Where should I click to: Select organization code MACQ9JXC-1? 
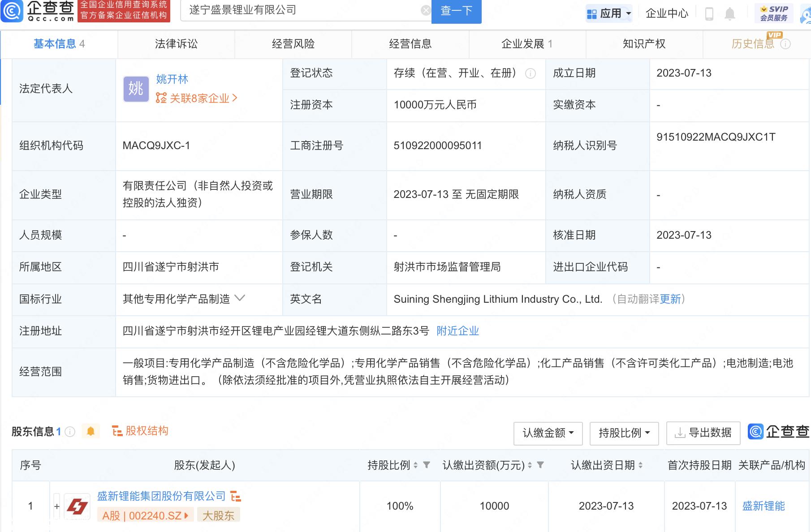(x=156, y=146)
